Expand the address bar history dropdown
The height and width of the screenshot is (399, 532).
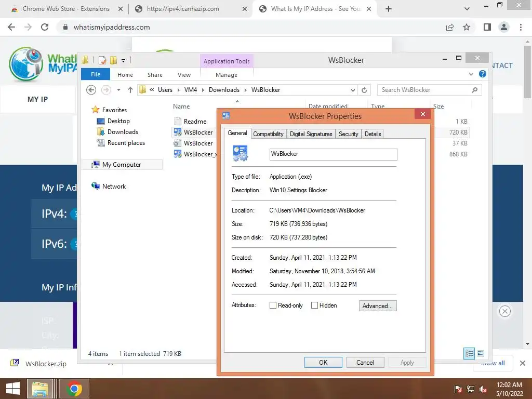click(x=353, y=90)
